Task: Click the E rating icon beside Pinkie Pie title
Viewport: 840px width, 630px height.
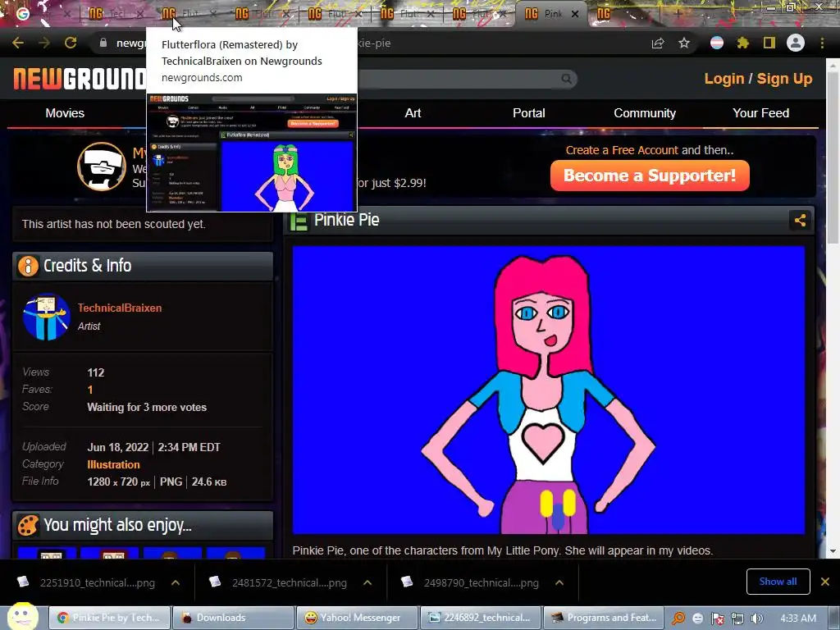Action: click(x=299, y=221)
